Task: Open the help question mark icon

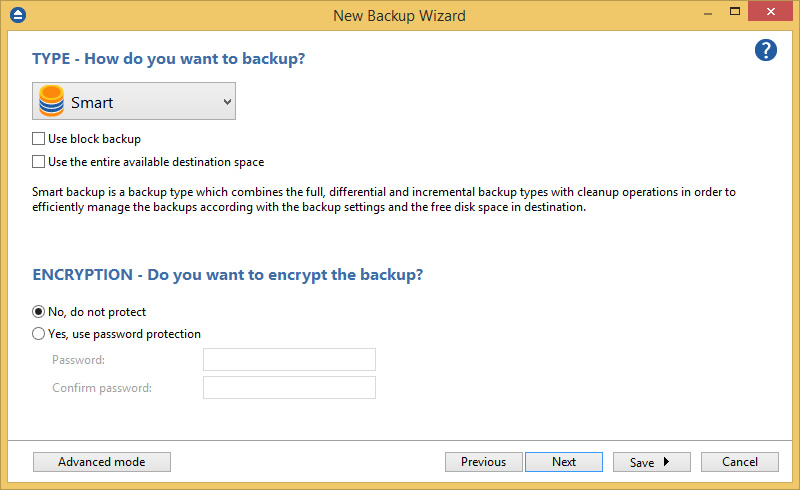Action: point(765,50)
